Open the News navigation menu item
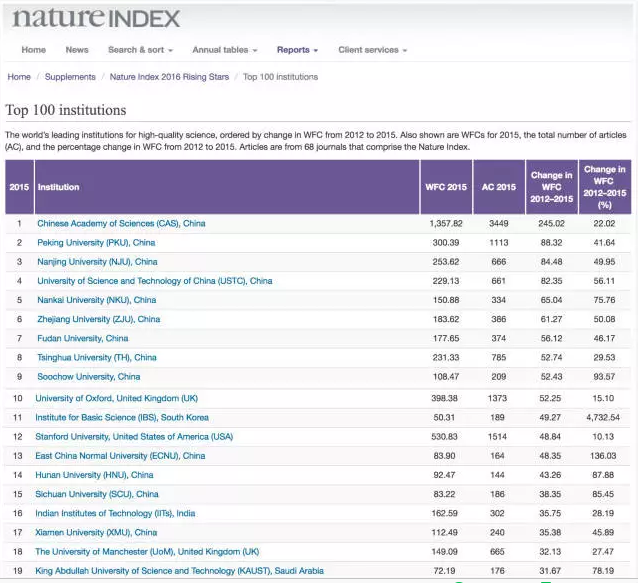 (x=77, y=50)
